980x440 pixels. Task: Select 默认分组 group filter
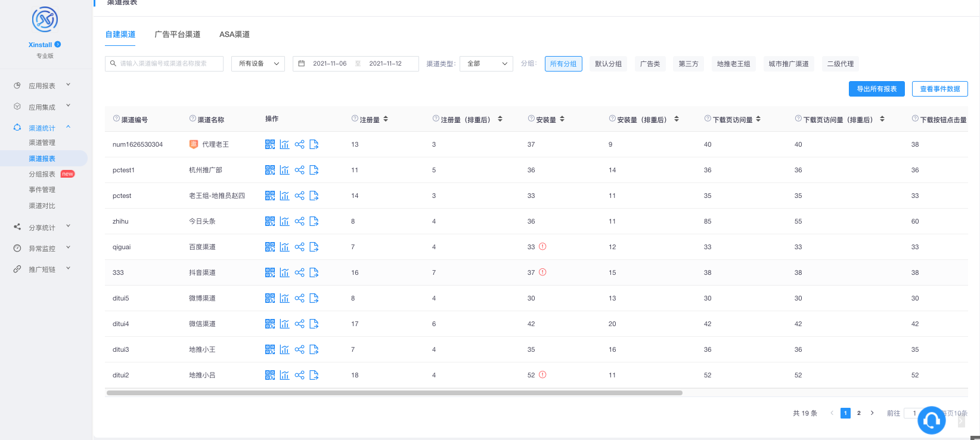[x=608, y=64]
